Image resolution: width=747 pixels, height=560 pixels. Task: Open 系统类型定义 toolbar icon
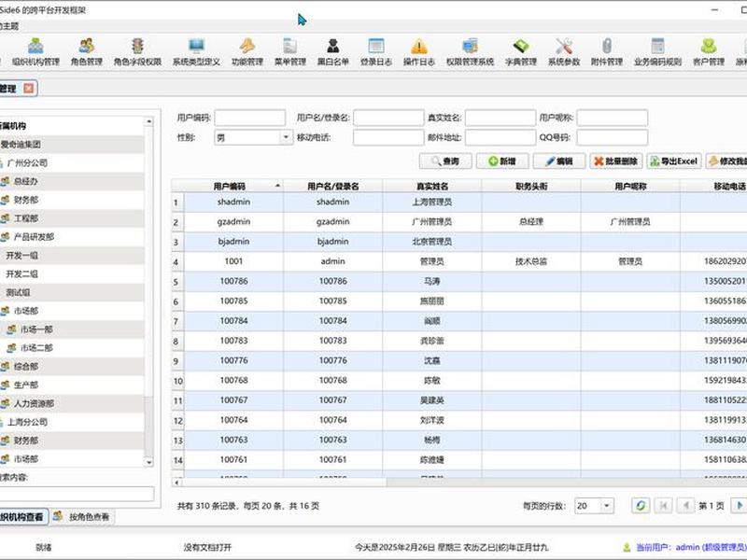click(x=196, y=52)
